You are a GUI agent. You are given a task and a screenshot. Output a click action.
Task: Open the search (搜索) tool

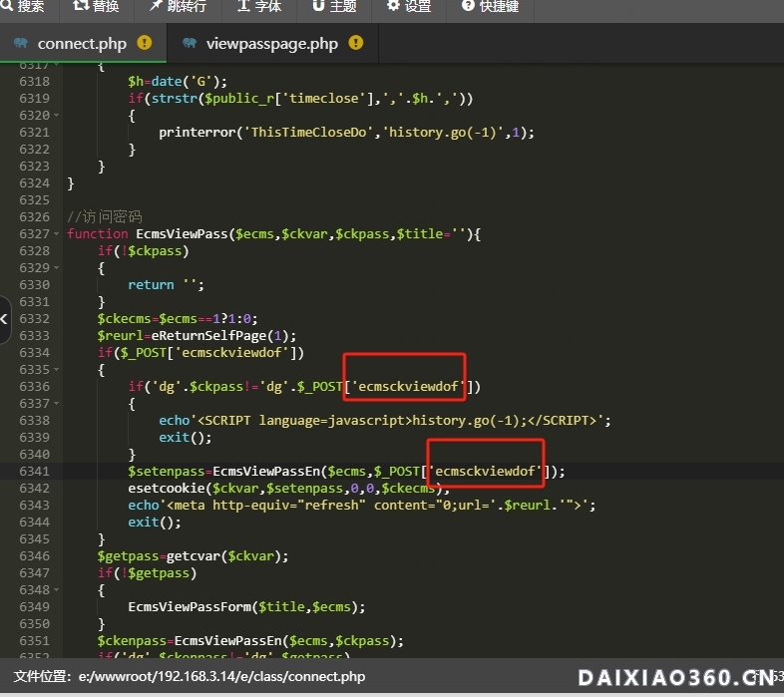tap(24, 7)
